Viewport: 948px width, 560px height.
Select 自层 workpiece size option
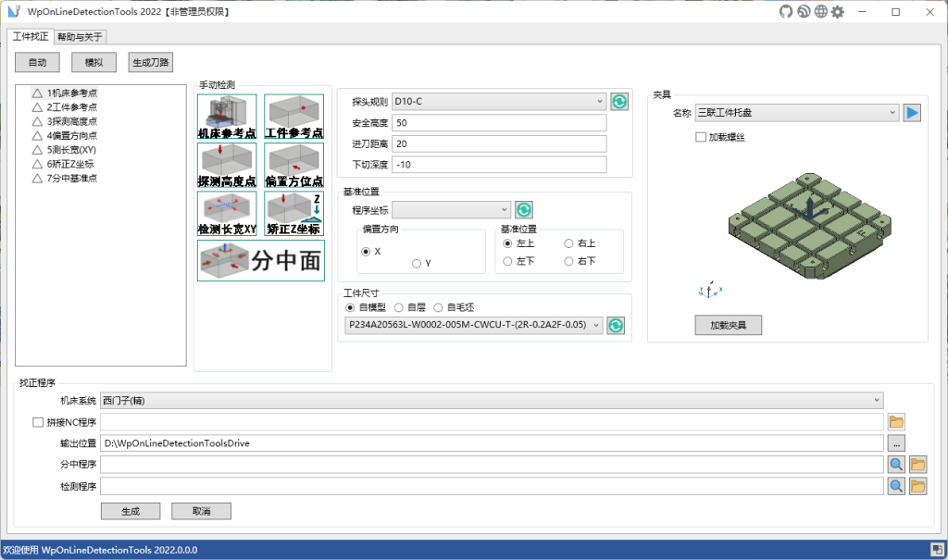[399, 307]
